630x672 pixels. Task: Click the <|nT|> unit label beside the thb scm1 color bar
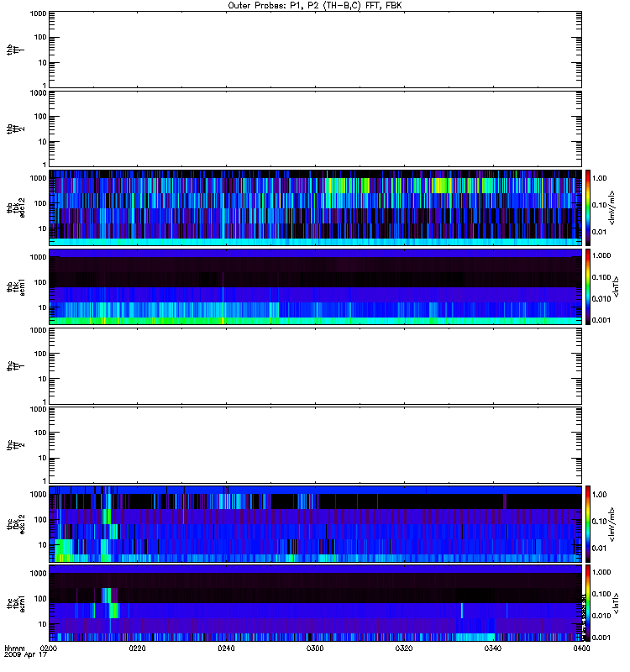click(x=617, y=286)
